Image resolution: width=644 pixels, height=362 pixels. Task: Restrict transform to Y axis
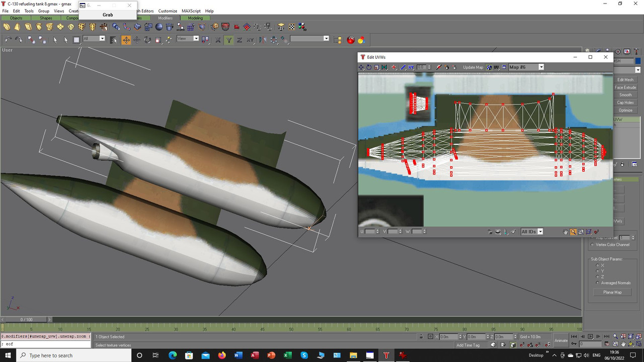tap(229, 40)
